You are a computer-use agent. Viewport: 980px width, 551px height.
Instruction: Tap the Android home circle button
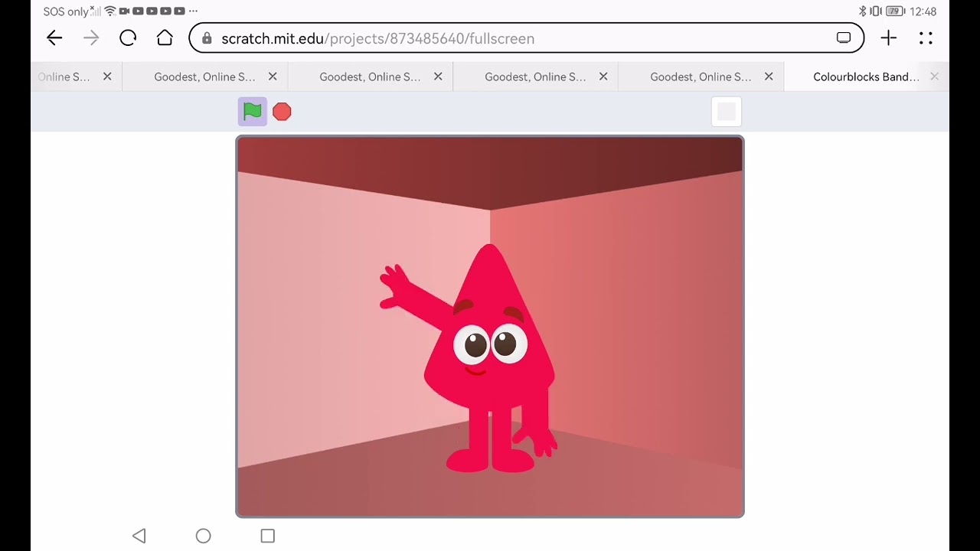click(203, 536)
